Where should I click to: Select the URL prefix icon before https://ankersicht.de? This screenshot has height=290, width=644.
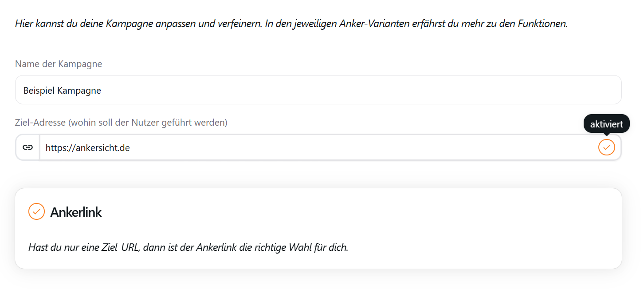[27, 147]
